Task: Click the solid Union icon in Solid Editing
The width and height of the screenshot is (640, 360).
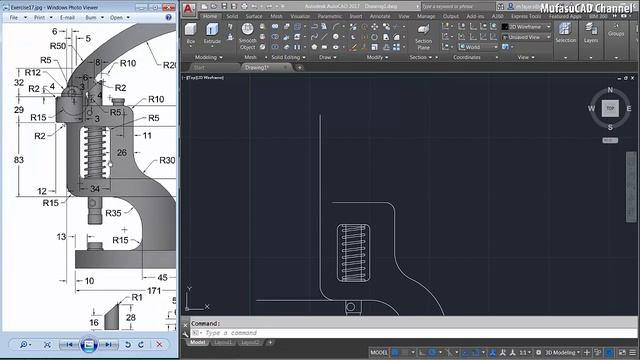Action: pyautogui.click(x=275, y=27)
